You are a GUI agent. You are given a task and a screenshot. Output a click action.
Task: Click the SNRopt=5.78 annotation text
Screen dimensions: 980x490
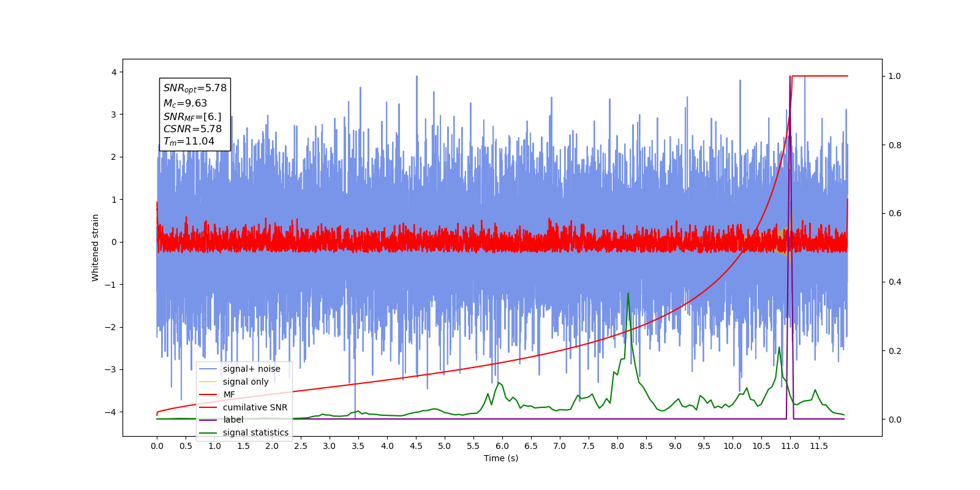coord(195,88)
